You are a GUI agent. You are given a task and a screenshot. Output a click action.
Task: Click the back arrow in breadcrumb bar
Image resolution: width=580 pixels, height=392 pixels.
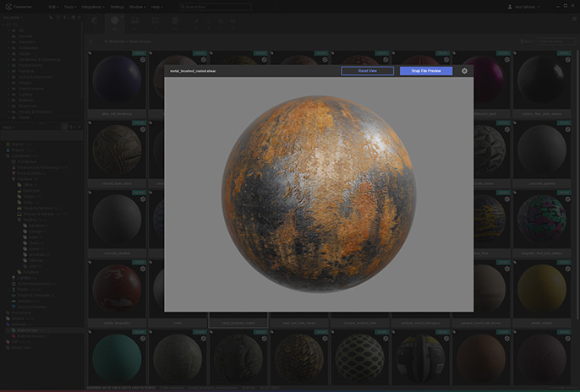click(91, 41)
